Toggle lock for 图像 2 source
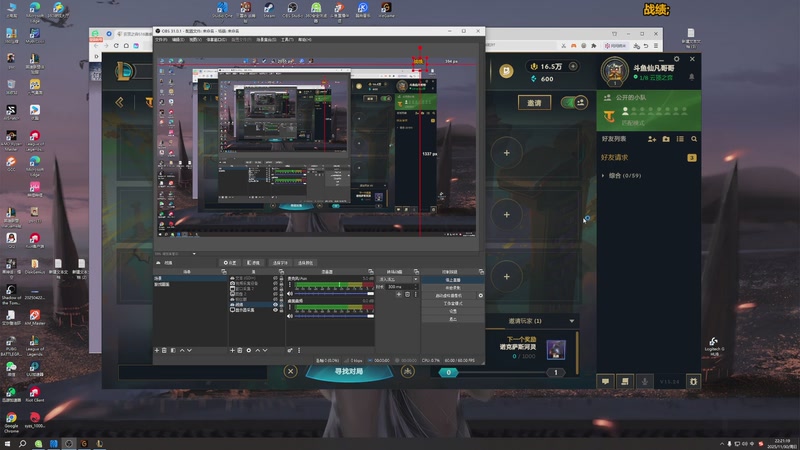The image size is (800, 450). pos(281,294)
